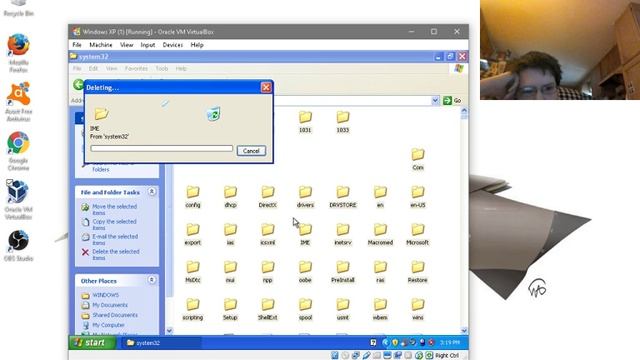Click the XP tray clock 3:19 PM
The height and width of the screenshot is (360, 640).
click(450, 342)
